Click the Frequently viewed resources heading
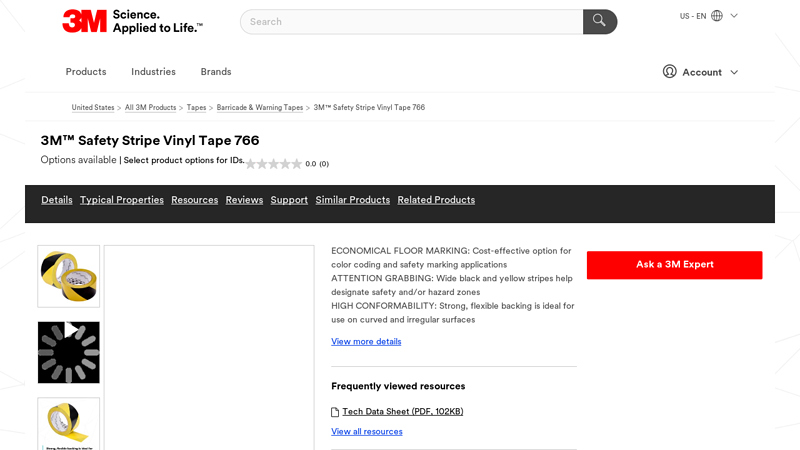The image size is (800, 450). tap(398, 386)
